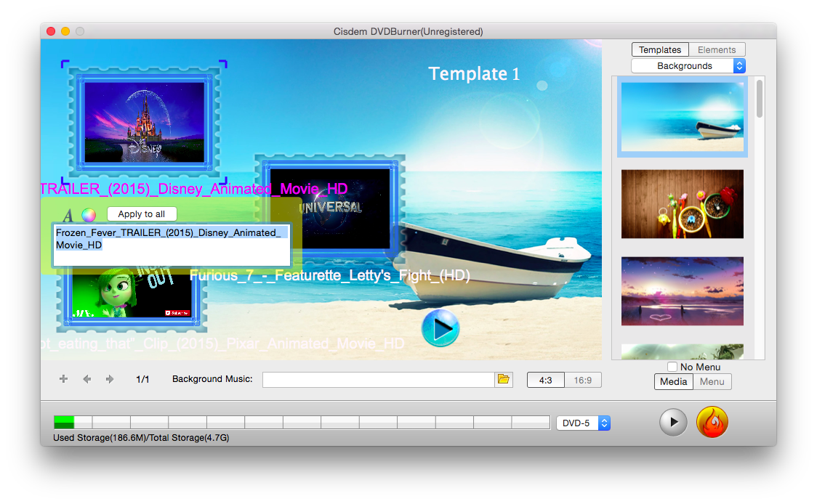The height and width of the screenshot is (504, 817).
Task: Switch to the Media tab
Action: coord(674,382)
